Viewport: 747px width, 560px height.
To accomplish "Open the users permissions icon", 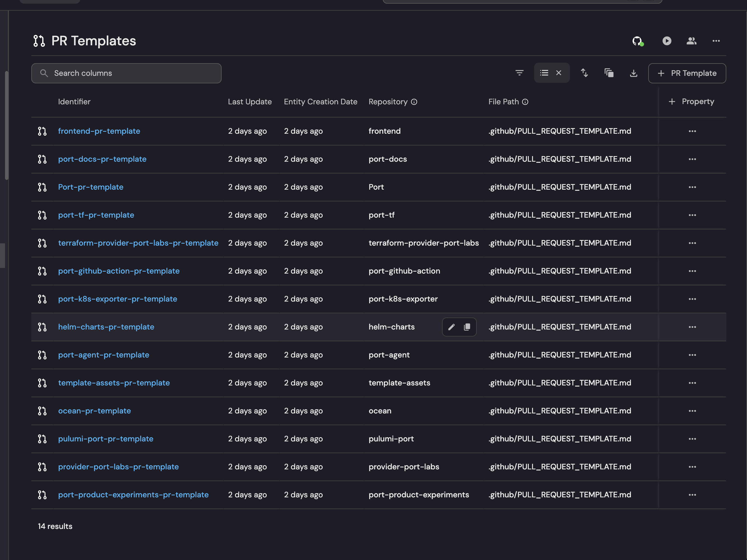I will tap(691, 41).
